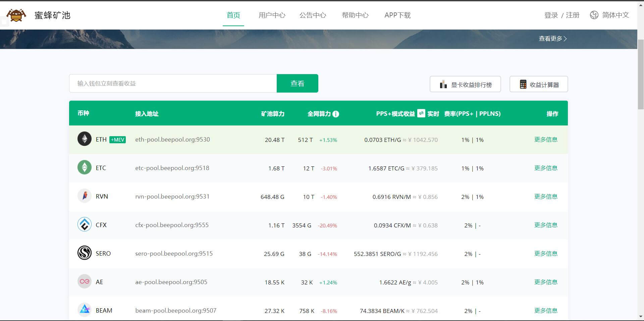
Task: Click the 费率(PPS+ | PPLNS) column header
Action: [472, 114]
